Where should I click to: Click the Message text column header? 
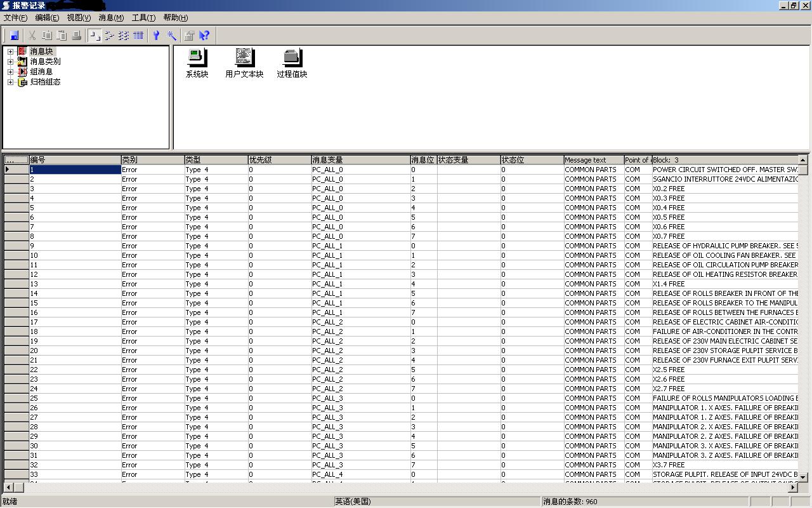coord(594,160)
